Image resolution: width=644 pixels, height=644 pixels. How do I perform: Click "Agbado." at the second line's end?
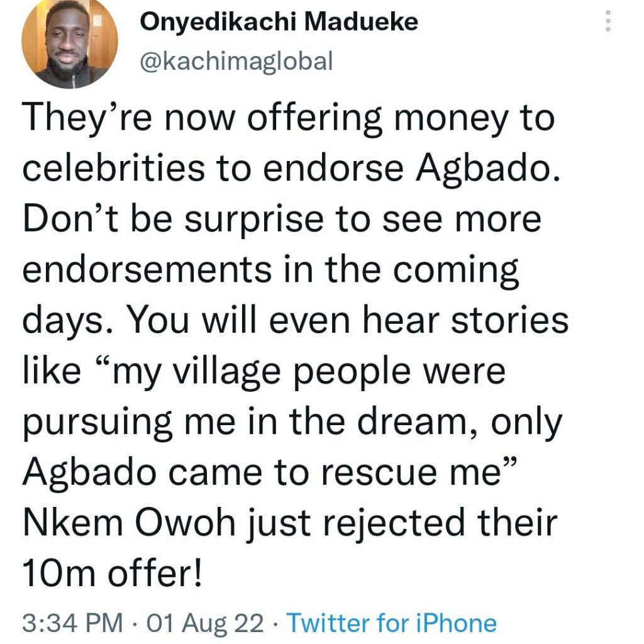coord(488,170)
